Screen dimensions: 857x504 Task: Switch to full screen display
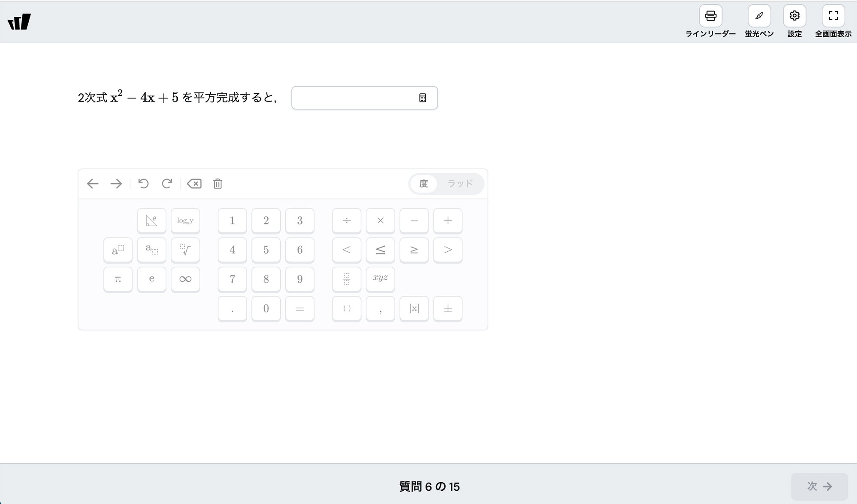point(833,16)
